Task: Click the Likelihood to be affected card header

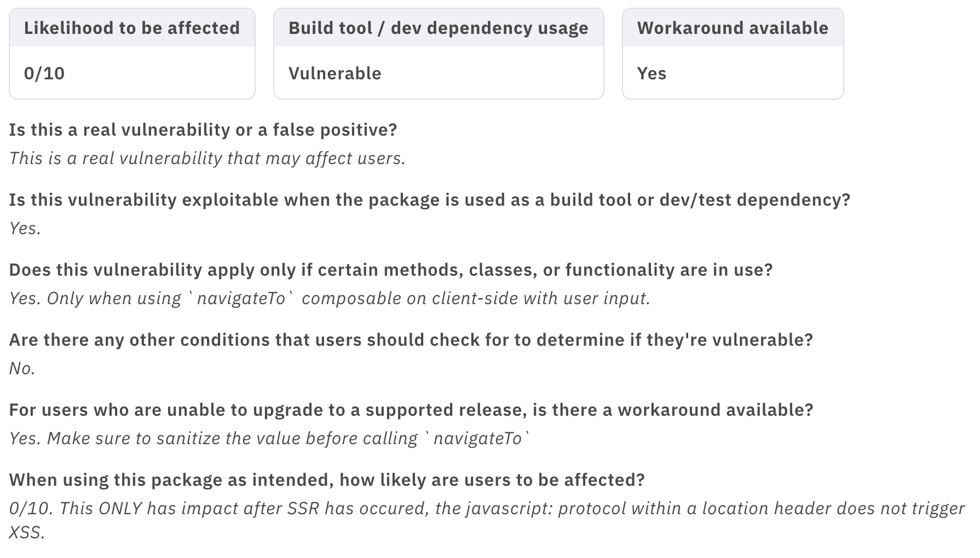Action: pos(132,28)
